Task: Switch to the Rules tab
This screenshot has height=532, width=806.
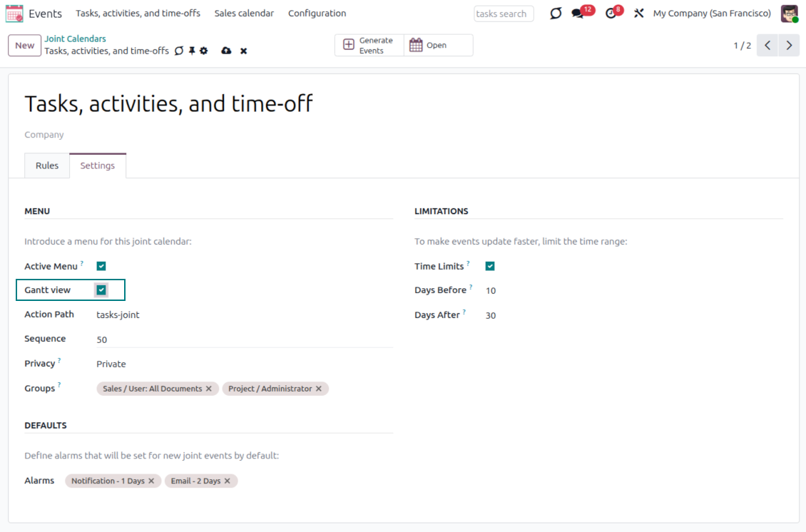Action: tap(47, 165)
